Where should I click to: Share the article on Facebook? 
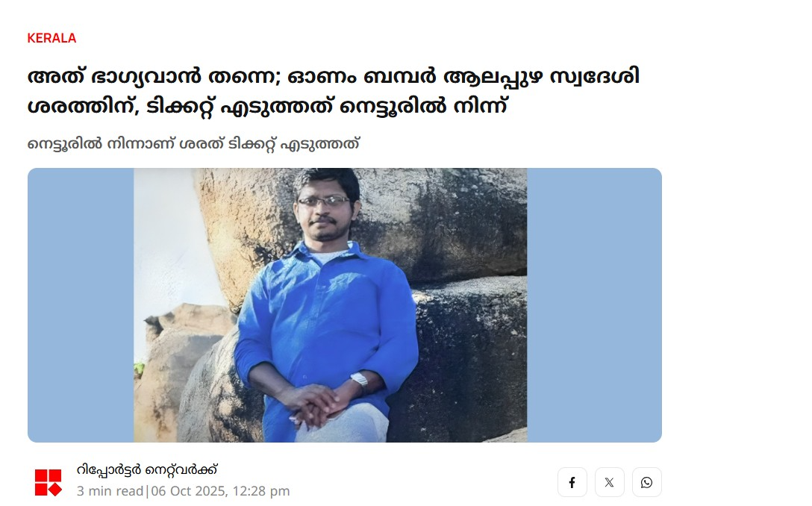coord(572,482)
